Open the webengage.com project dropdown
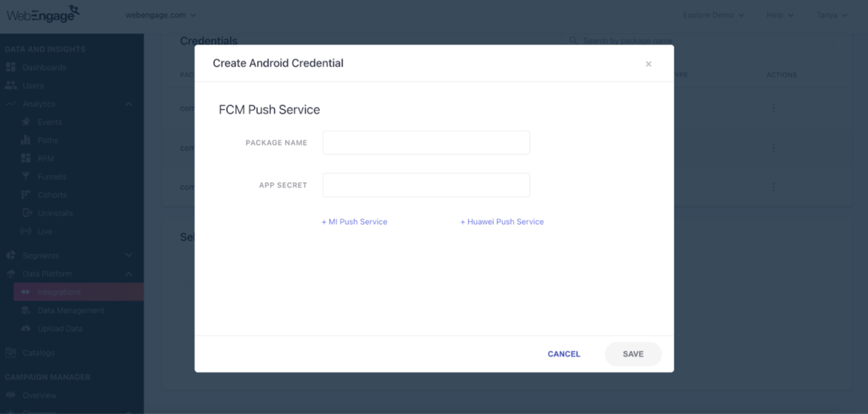 [161, 15]
